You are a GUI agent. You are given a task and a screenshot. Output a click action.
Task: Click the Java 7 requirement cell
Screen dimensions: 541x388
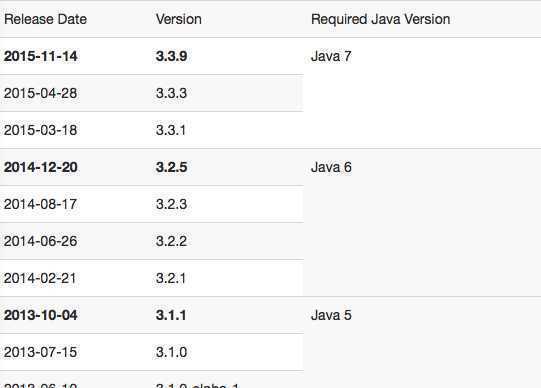[331, 56]
